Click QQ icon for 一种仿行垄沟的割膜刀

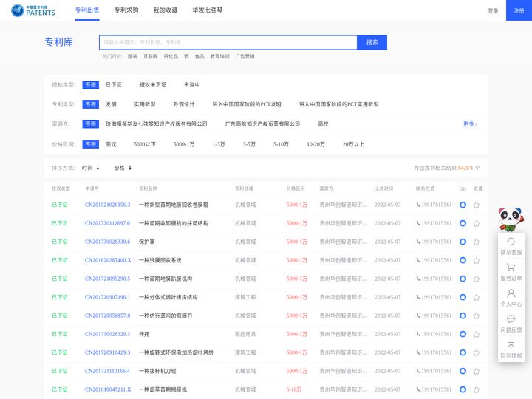click(463, 316)
